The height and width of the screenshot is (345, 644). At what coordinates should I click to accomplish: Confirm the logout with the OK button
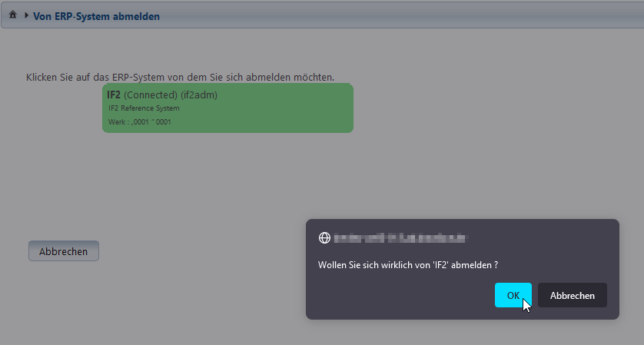pos(513,295)
